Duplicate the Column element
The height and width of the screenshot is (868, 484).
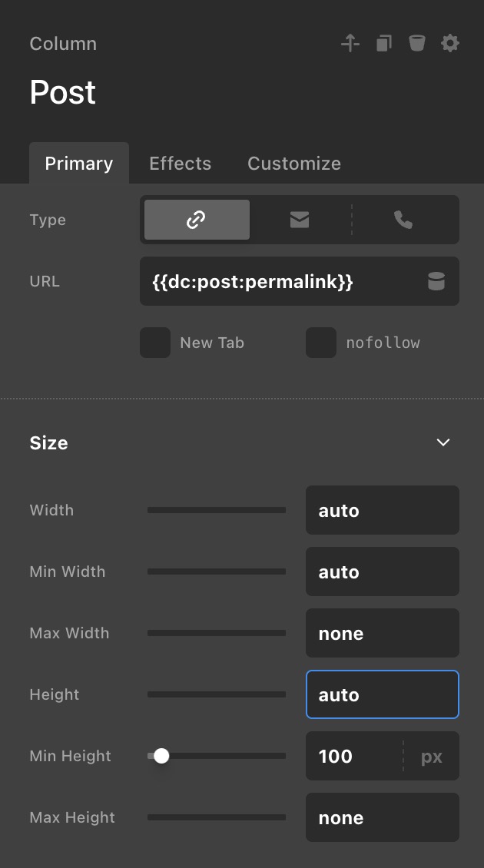click(x=384, y=44)
